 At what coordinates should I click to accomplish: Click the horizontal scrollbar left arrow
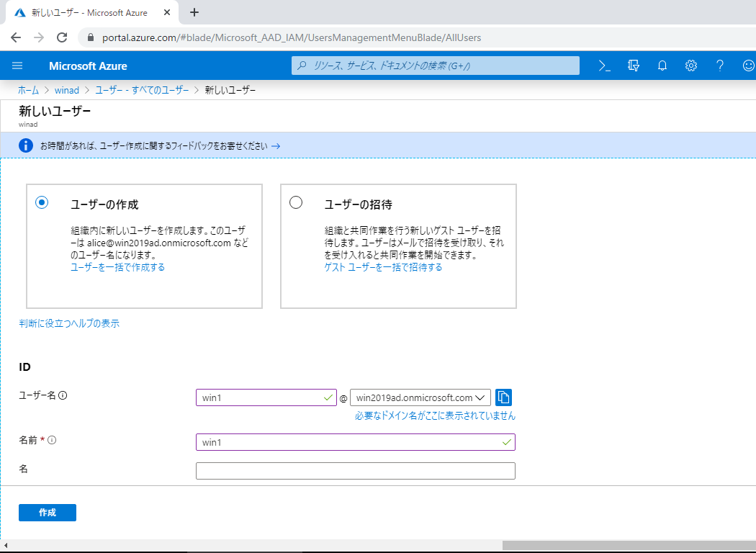5,545
